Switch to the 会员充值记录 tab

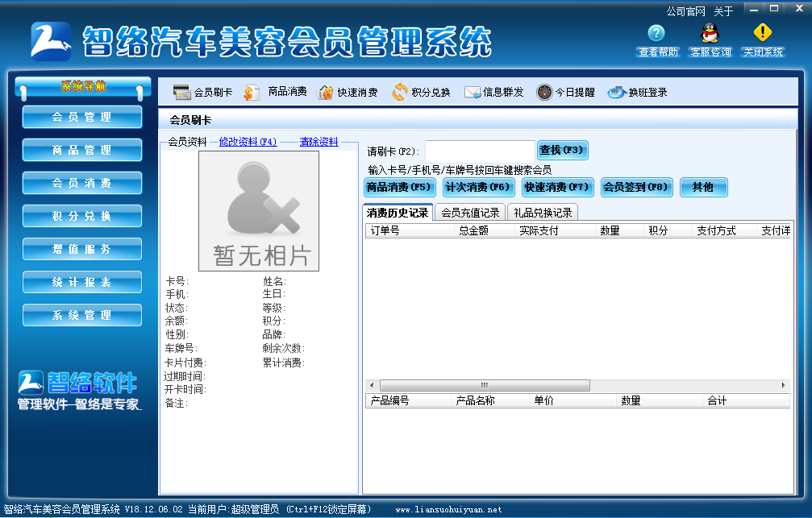pos(471,213)
